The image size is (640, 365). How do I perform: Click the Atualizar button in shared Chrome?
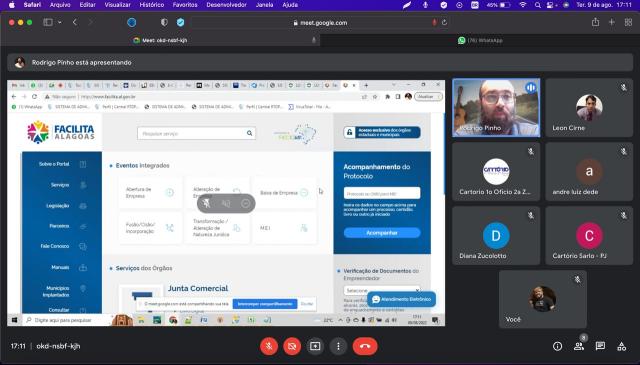click(428, 97)
